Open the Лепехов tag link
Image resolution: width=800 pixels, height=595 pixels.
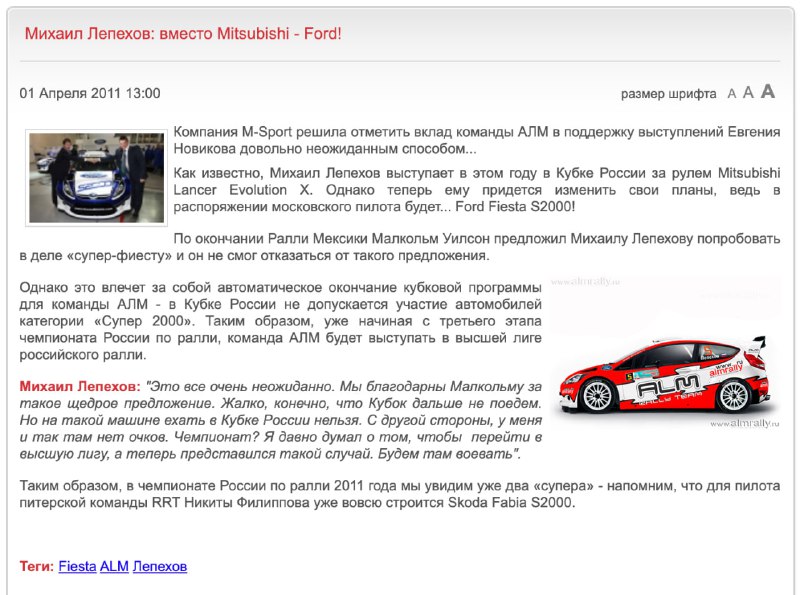(160, 566)
